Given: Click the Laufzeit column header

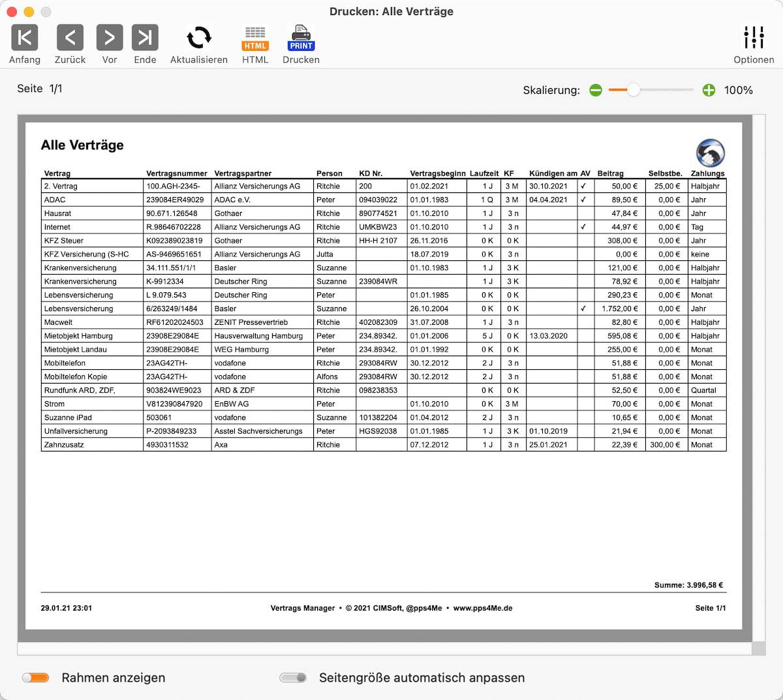Looking at the screenshot, I should click(x=484, y=174).
